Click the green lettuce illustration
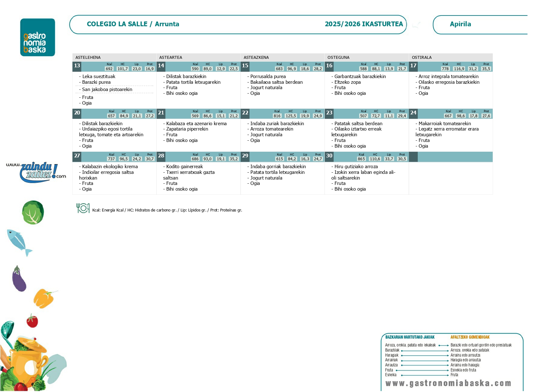Screen dimensions: 555x392 [x=33, y=212]
